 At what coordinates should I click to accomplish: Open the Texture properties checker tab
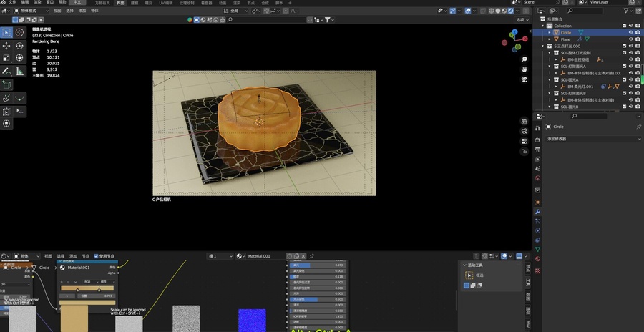[537, 270]
